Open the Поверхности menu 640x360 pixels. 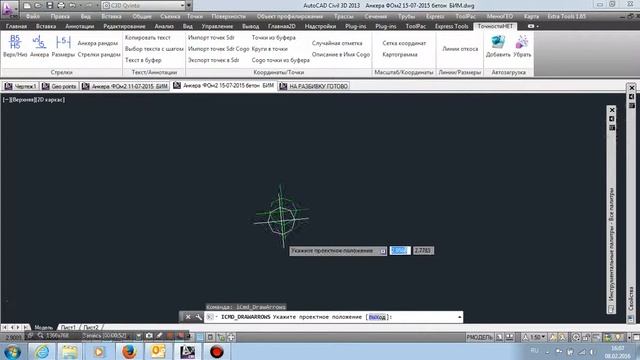229,16
